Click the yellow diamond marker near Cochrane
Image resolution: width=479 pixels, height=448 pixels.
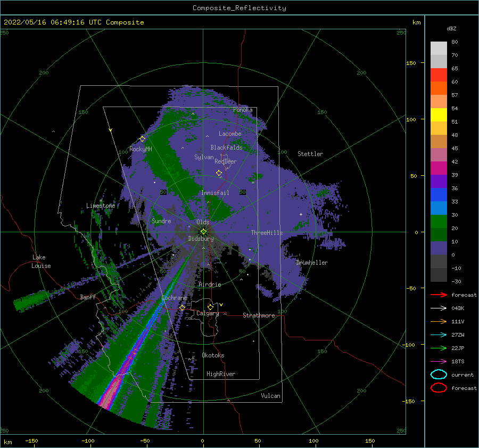point(182,307)
